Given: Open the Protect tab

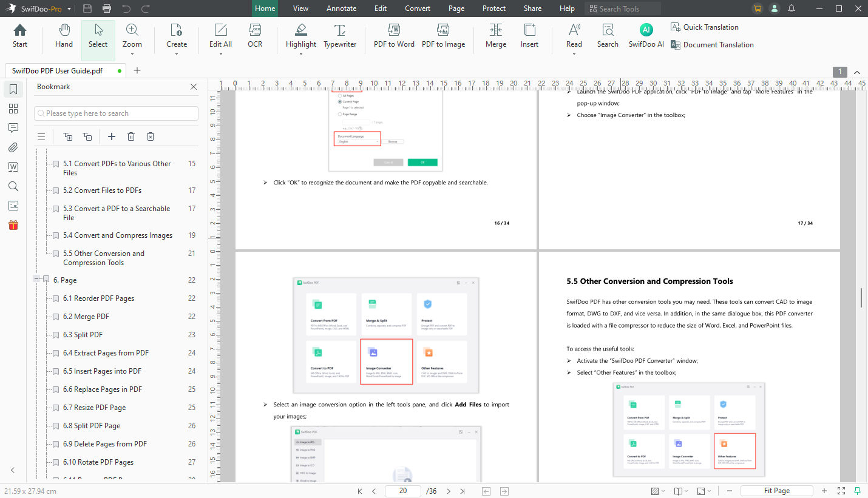Looking at the screenshot, I should pyautogui.click(x=494, y=8).
